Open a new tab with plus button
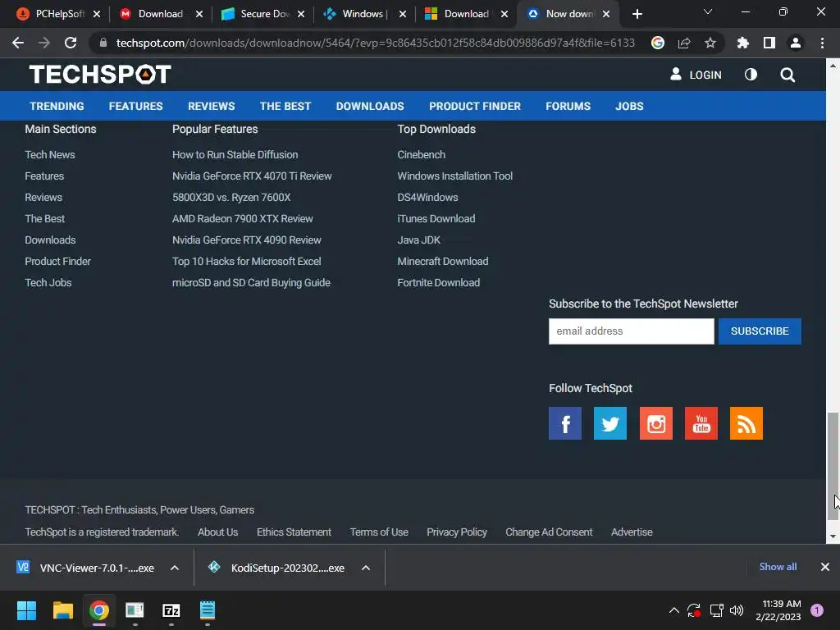The image size is (840, 630). point(637,14)
